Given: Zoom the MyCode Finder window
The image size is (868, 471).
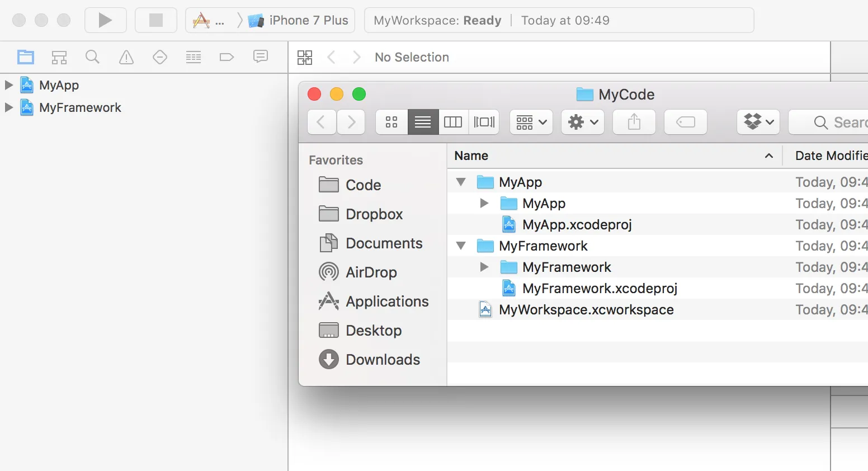Looking at the screenshot, I should [x=359, y=94].
